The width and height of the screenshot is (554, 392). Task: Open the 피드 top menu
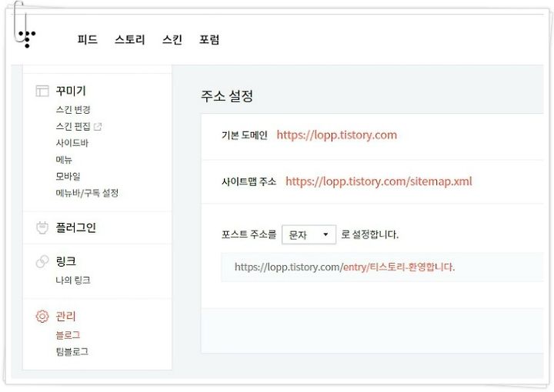pyautogui.click(x=87, y=39)
